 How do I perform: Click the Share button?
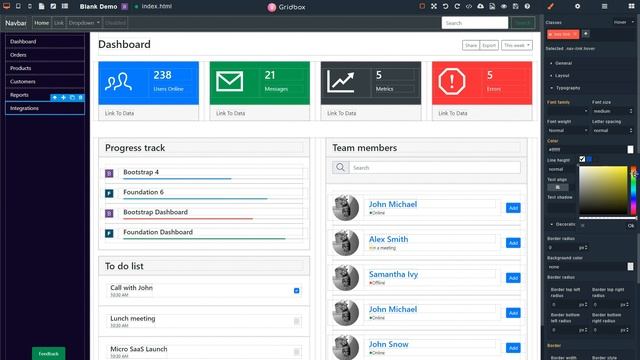point(471,45)
